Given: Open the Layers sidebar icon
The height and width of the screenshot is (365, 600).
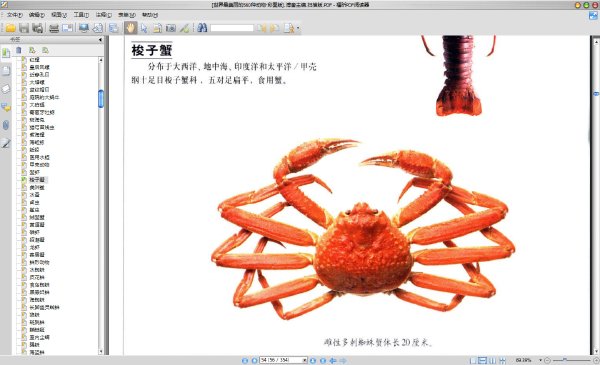Looking at the screenshot, I should (6, 89).
